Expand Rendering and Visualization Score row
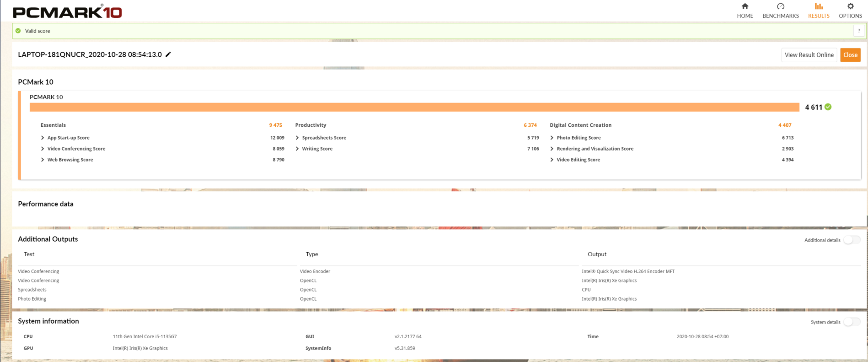Image resolution: width=868 pixels, height=362 pixels. point(672,149)
